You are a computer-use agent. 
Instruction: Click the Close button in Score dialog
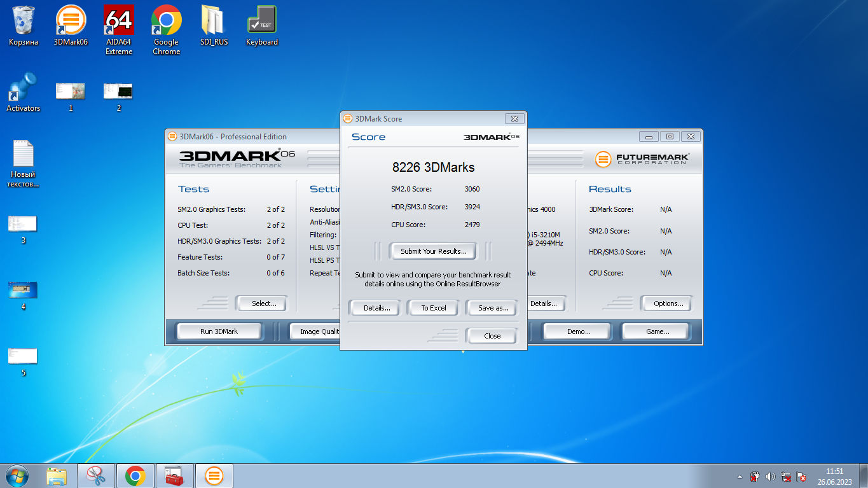492,336
